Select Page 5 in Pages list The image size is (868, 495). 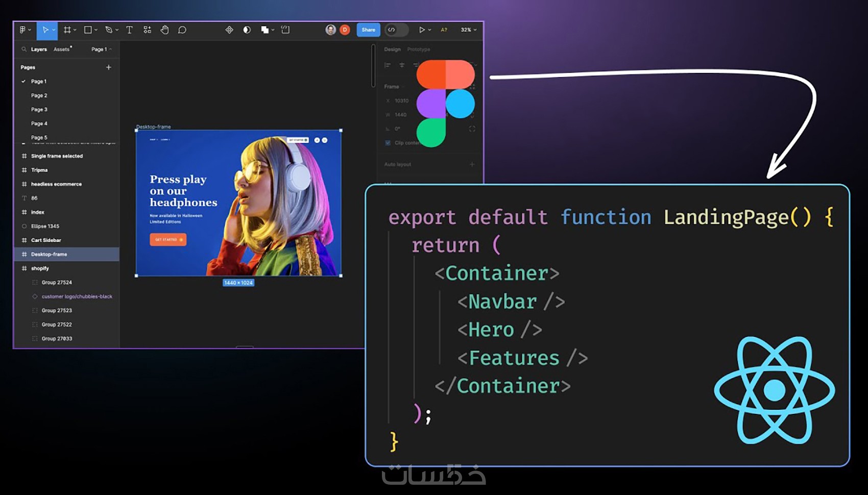(39, 138)
